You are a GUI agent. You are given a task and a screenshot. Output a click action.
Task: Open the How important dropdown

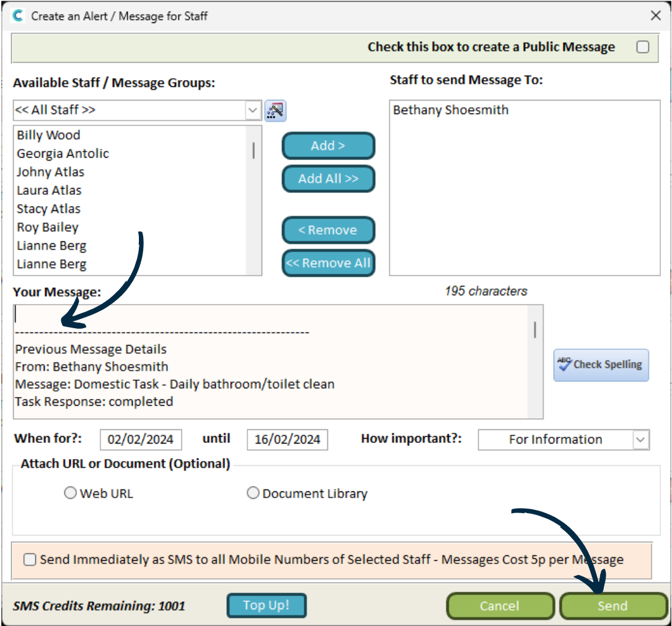640,439
